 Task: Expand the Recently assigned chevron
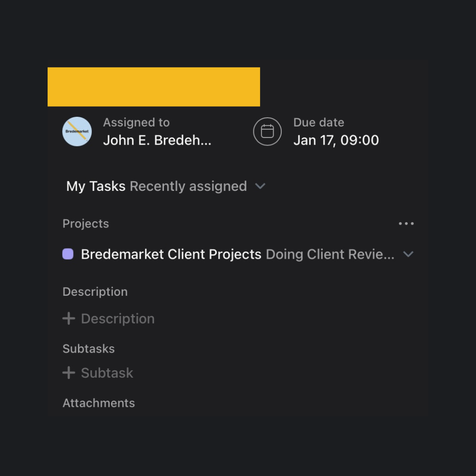(260, 186)
